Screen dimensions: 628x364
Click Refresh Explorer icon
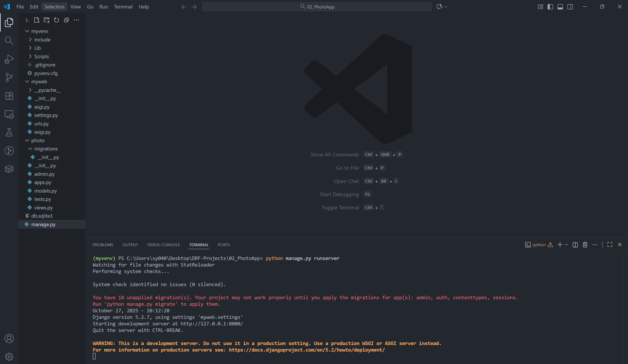(57, 20)
